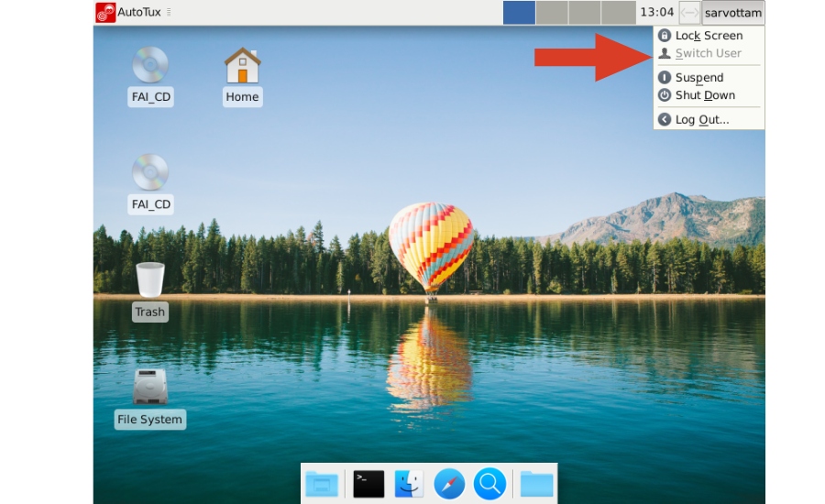Launch the compass web browser icon
The height and width of the screenshot is (504, 825).
click(x=449, y=484)
